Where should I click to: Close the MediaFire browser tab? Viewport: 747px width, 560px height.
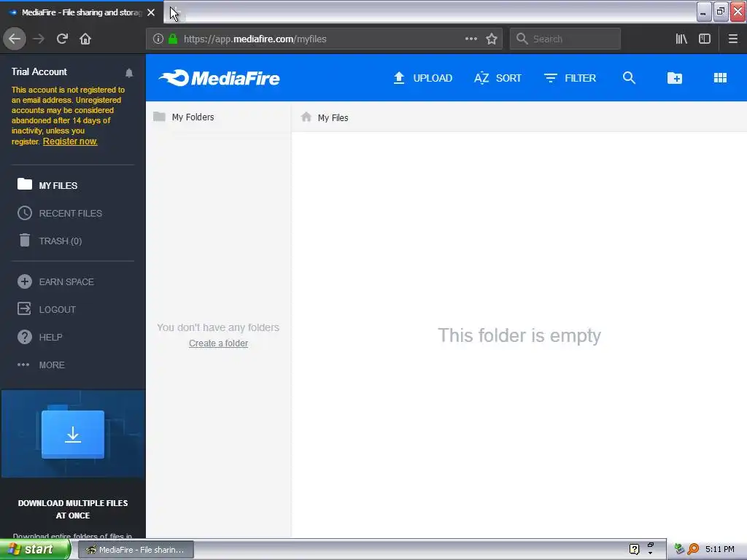[x=151, y=12]
